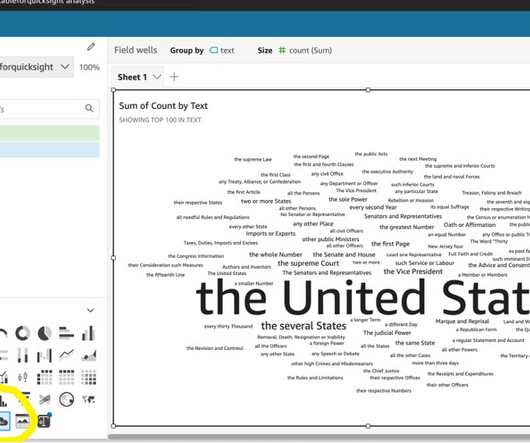Click 'the several States' in the word cloud
This screenshot has width=530, height=443.
304,326
